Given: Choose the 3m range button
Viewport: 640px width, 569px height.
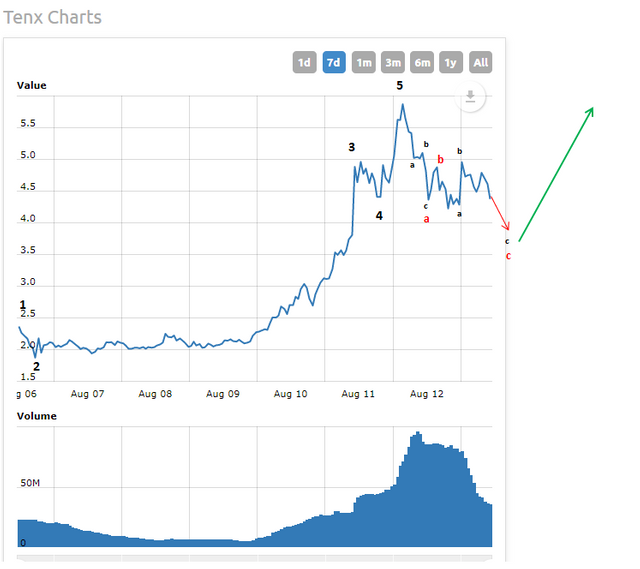Looking at the screenshot, I should 393,62.
